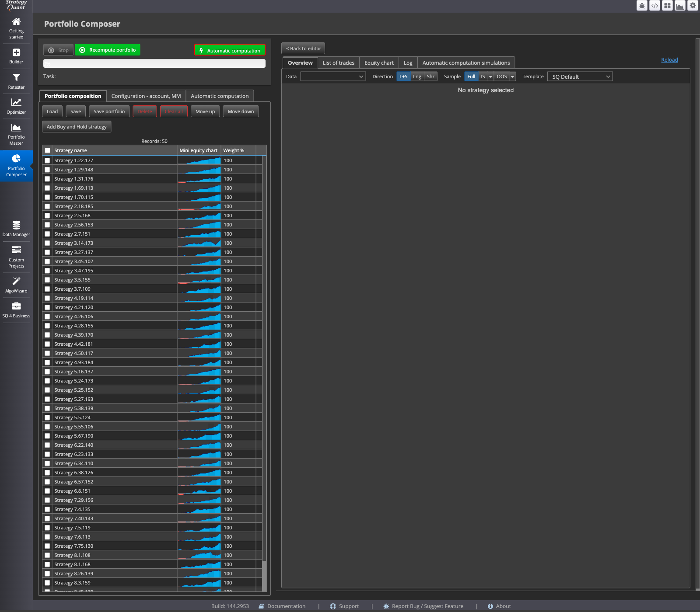The image size is (700, 612).
Task: Click the code editor icon at top right
Action: click(x=654, y=6)
